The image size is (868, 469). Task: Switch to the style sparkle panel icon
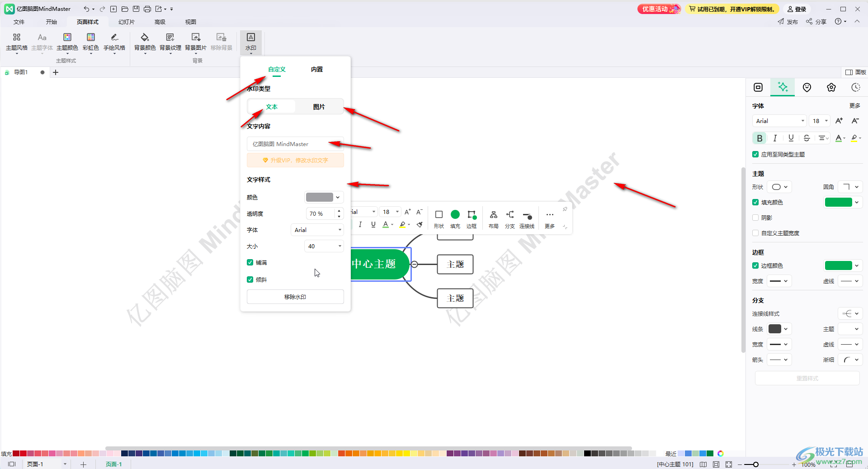tap(783, 87)
